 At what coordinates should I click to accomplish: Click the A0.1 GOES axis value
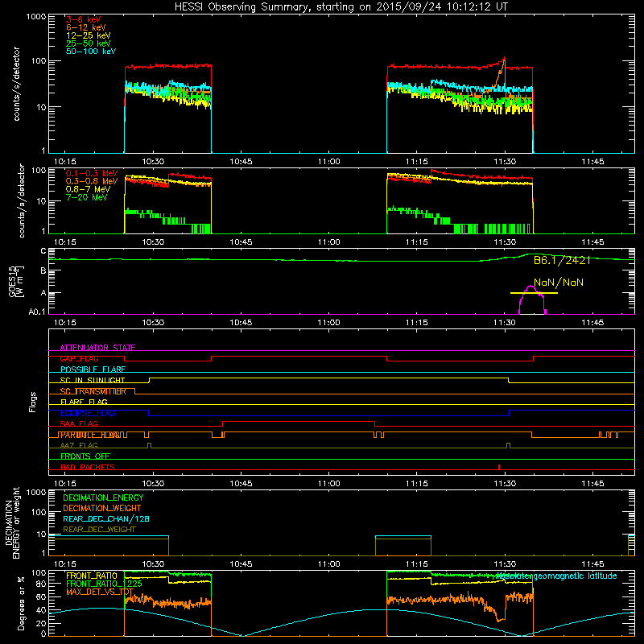coord(37,312)
